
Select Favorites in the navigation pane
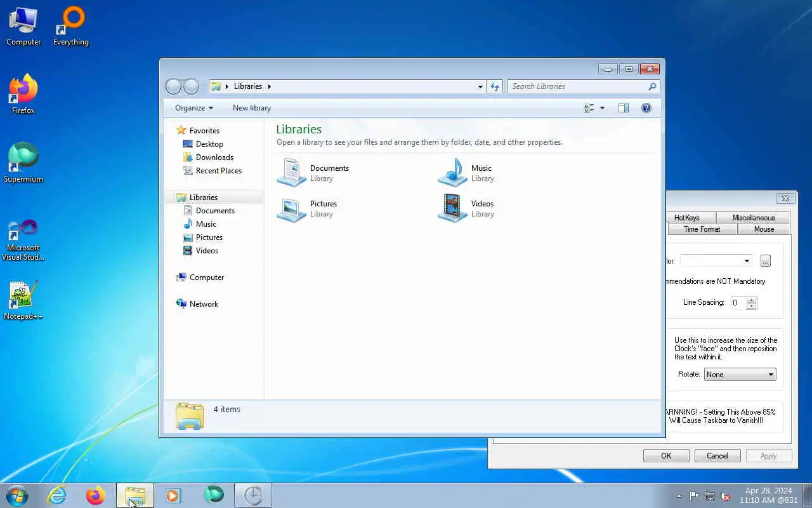point(204,131)
